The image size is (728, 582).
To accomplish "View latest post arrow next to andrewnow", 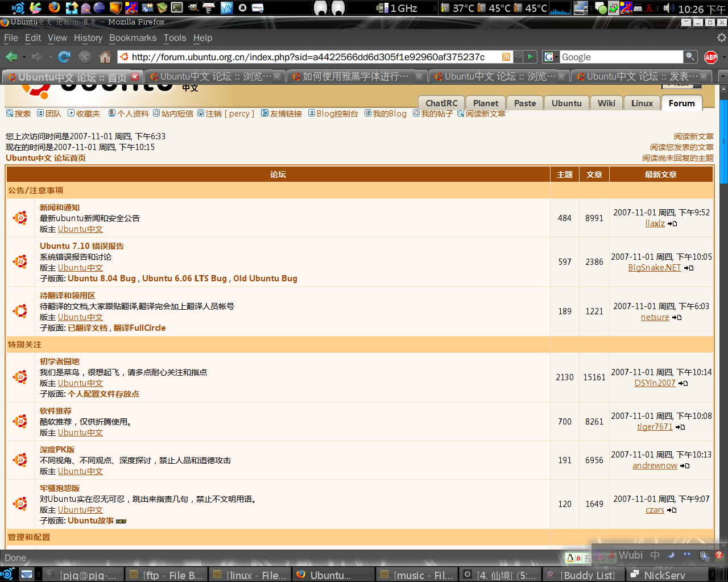I will coord(685,466).
